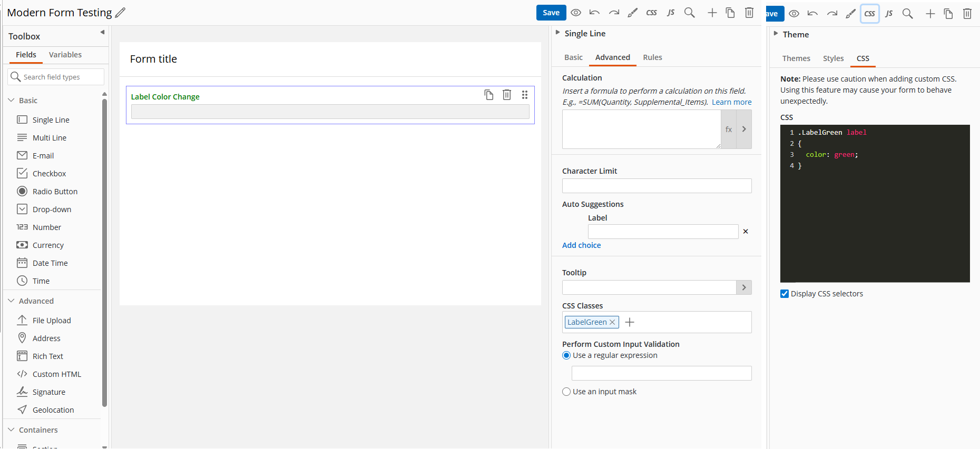The image size is (980, 449).
Task: Click the plus icon in the right-side toolbar
Action: click(930, 14)
